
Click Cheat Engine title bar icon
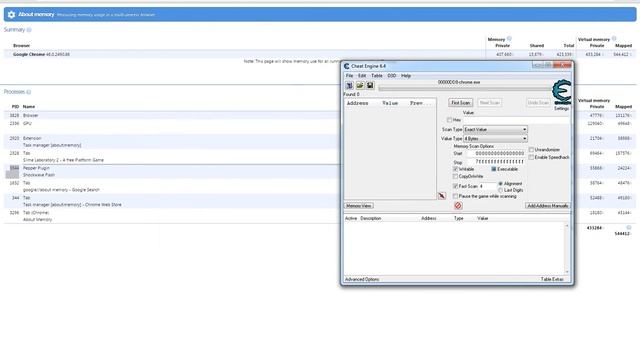pos(347,66)
